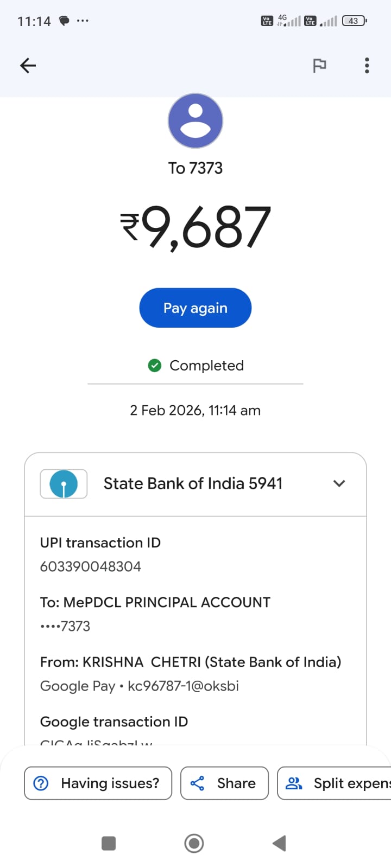Tap the recipient profile avatar
The image size is (391, 868).
(195, 120)
